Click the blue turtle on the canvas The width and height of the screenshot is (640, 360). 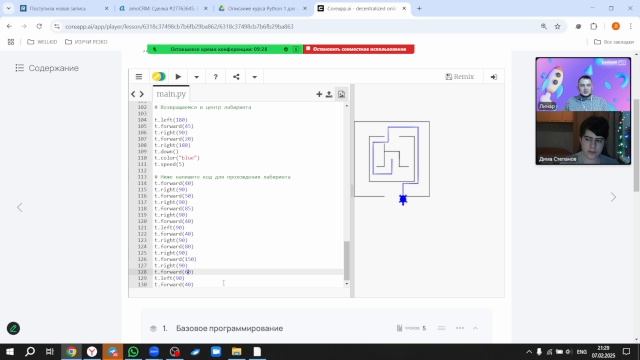click(x=403, y=199)
